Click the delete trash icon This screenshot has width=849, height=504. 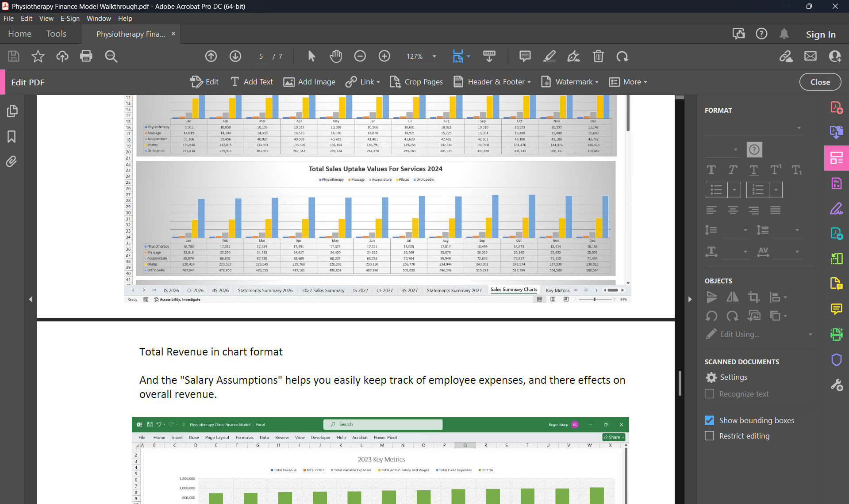point(598,56)
